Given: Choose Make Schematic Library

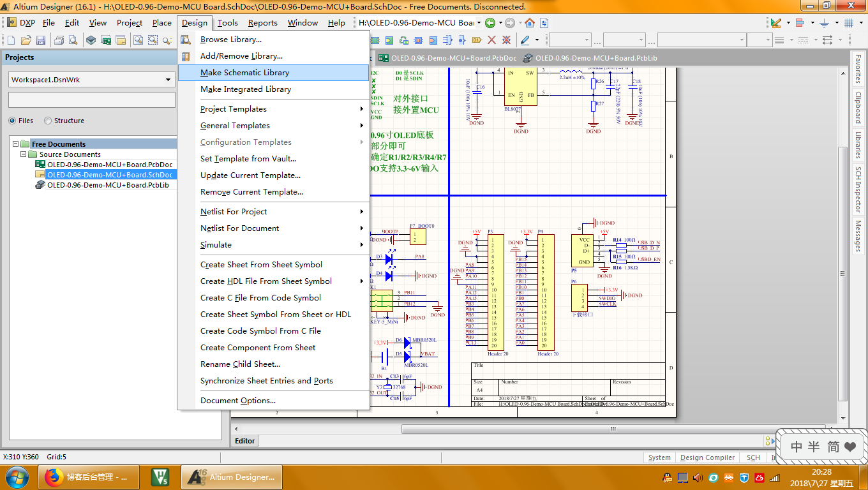Looking at the screenshot, I should pyautogui.click(x=273, y=73).
